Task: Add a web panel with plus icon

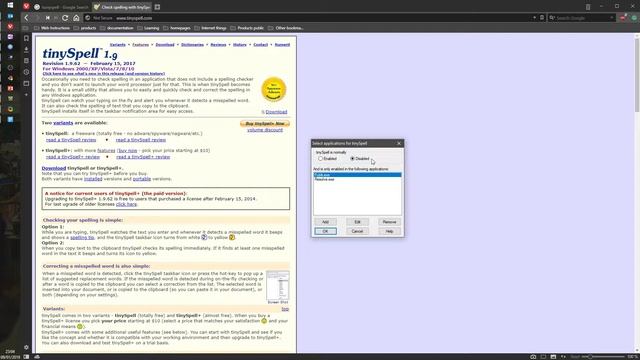Action: click(26, 95)
